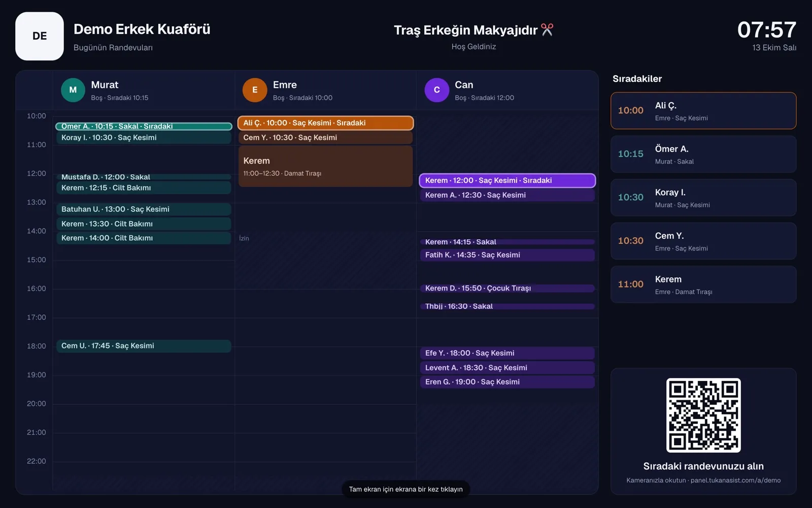Open Kerem 14:00 Cilt Bakımı appointment
The width and height of the screenshot is (812, 508).
[x=144, y=238]
